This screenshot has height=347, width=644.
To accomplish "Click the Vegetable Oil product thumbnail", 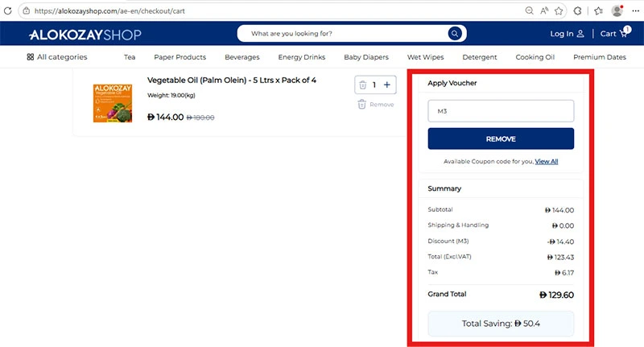I will [113, 103].
